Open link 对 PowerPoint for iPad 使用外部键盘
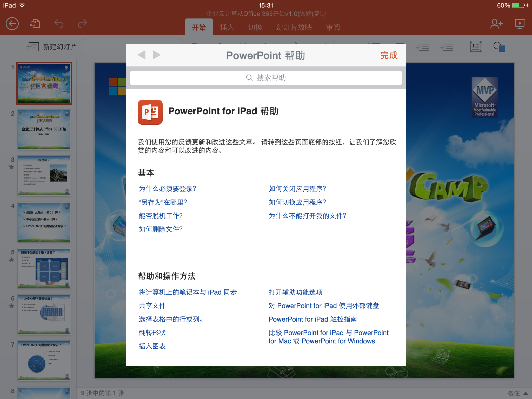The image size is (532, 399). click(x=324, y=305)
